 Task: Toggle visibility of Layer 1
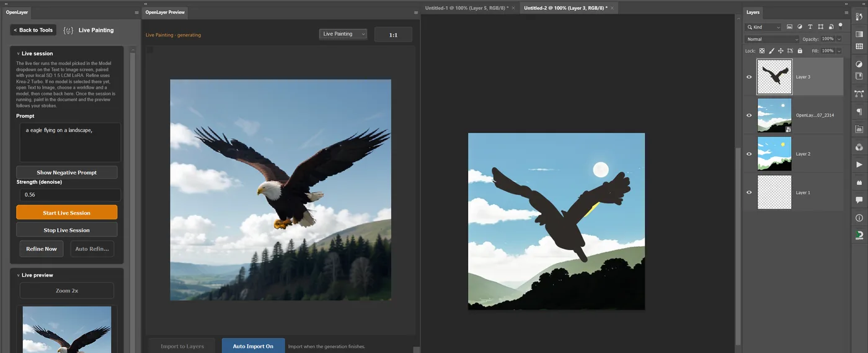[x=749, y=192]
